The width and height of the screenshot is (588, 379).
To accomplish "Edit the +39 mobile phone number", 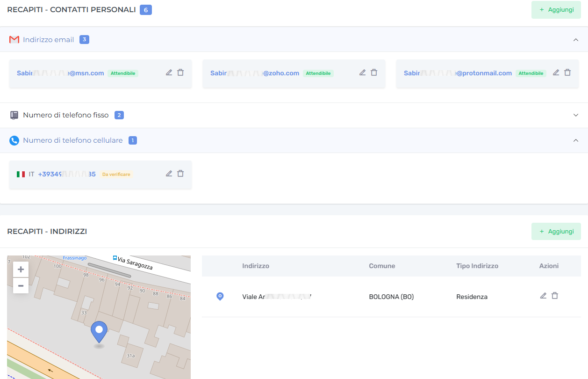I will pos(169,174).
